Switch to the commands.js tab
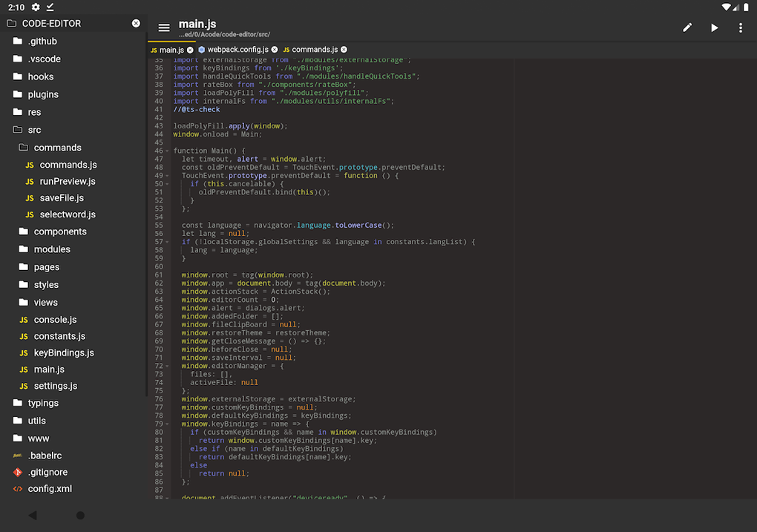 [313, 49]
